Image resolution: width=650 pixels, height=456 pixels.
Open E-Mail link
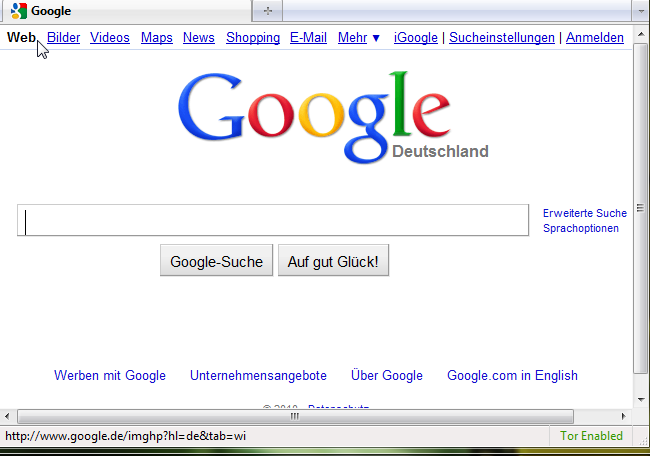pos(308,37)
